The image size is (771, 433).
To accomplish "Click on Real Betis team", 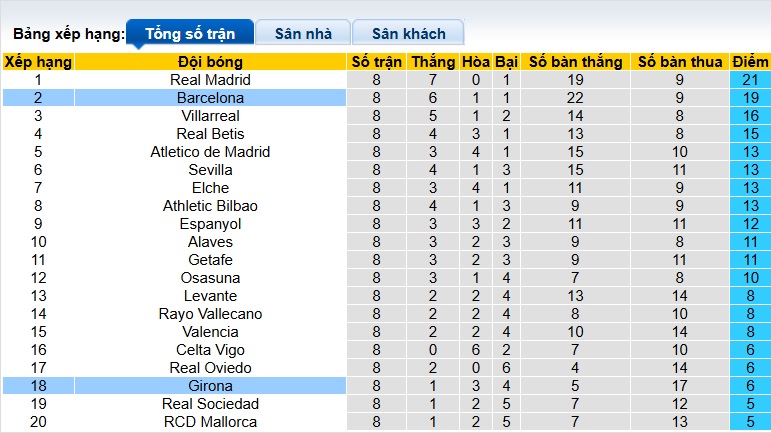I will pyautogui.click(x=210, y=134).
